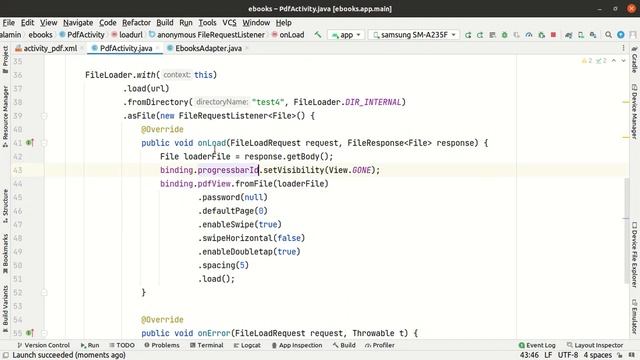
Task: Click the Search Everywhere magnifier icon
Action: (x=609, y=35)
